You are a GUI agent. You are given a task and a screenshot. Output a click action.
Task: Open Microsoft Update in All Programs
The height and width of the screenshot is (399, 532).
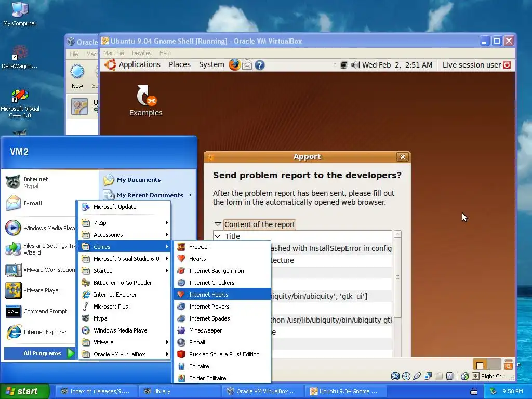click(125, 207)
